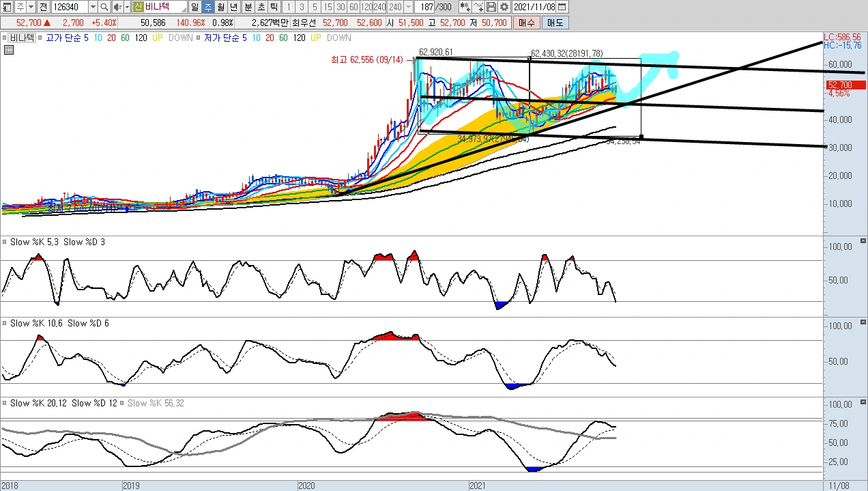Click the +5.40% change rate value
The height and width of the screenshot is (491, 868).
[x=106, y=23]
